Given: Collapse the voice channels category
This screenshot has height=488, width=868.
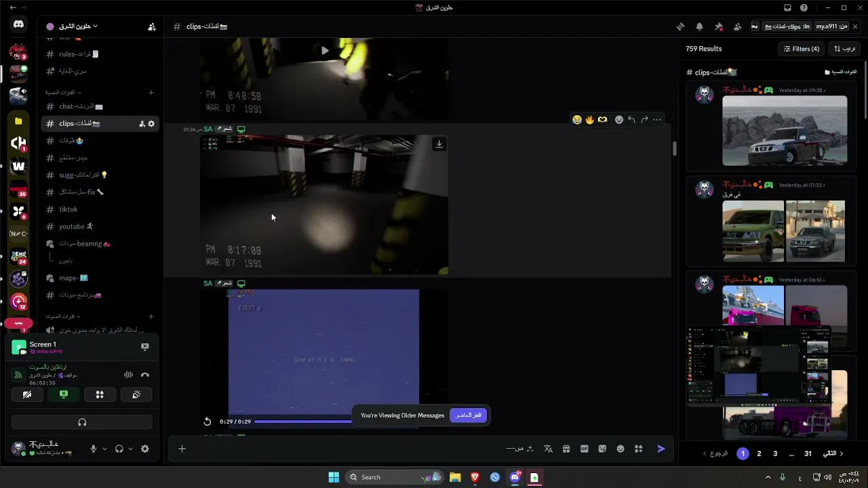Looking at the screenshot, I should coord(62,317).
